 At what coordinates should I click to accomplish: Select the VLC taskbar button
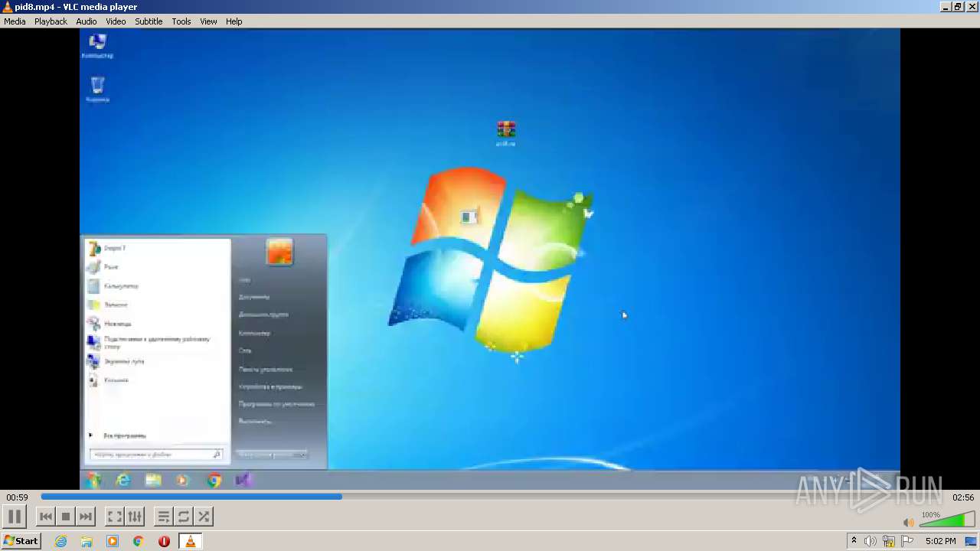coord(190,541)
